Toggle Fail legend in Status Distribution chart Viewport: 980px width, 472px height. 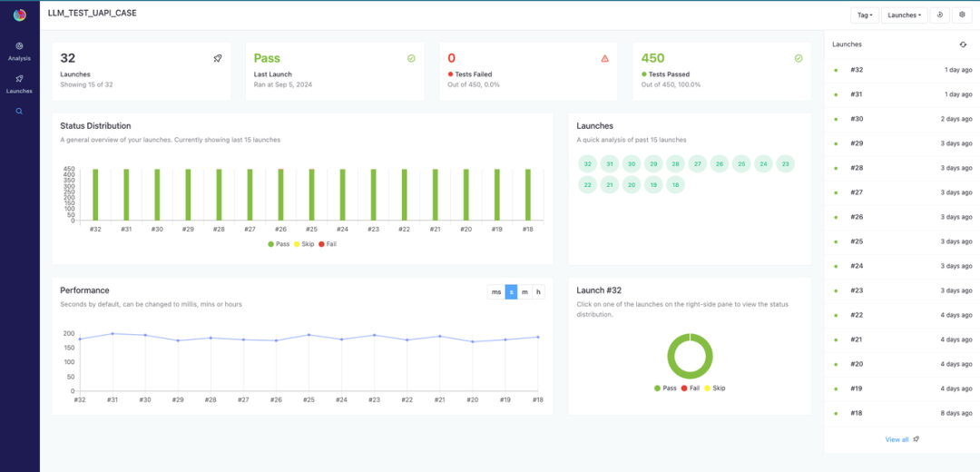328,244
